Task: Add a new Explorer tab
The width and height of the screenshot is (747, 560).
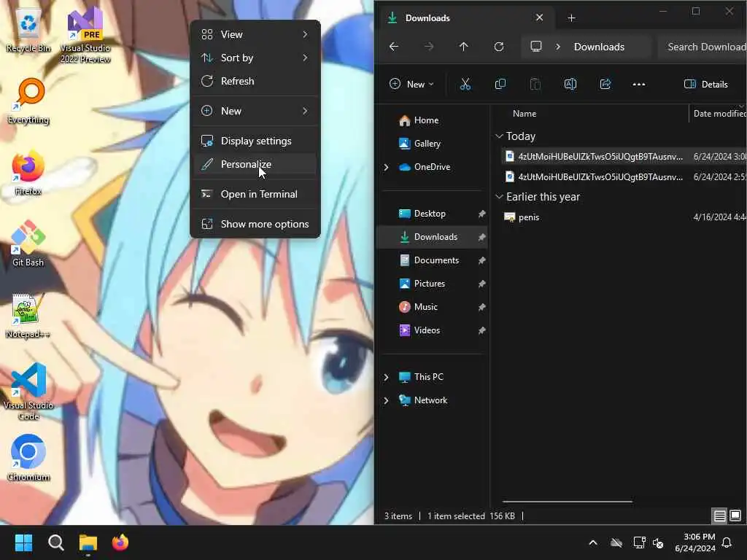Action: tap(571, 18)
